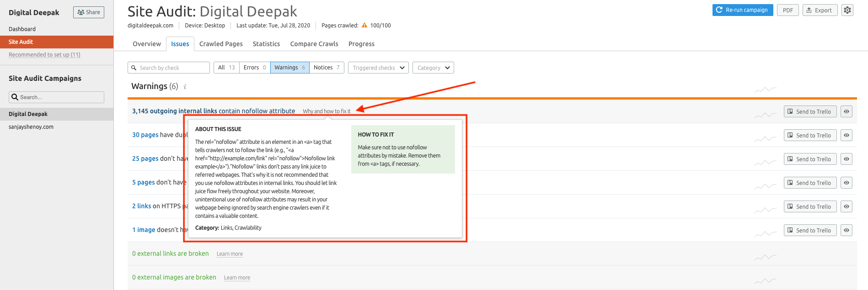This screenshot has width=868, height=290.
Task: Switch to the Crawled Pages tab
Action: (221, 44)
